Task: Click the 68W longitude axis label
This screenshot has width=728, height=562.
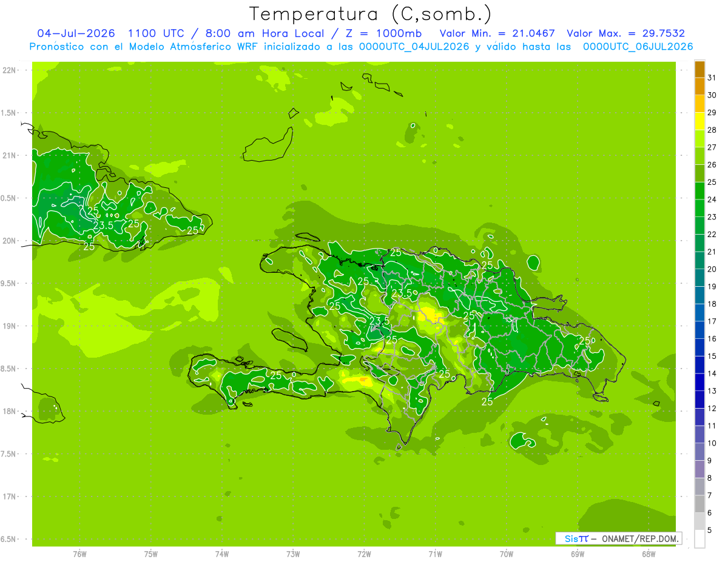Action: [x=649, y=554]
